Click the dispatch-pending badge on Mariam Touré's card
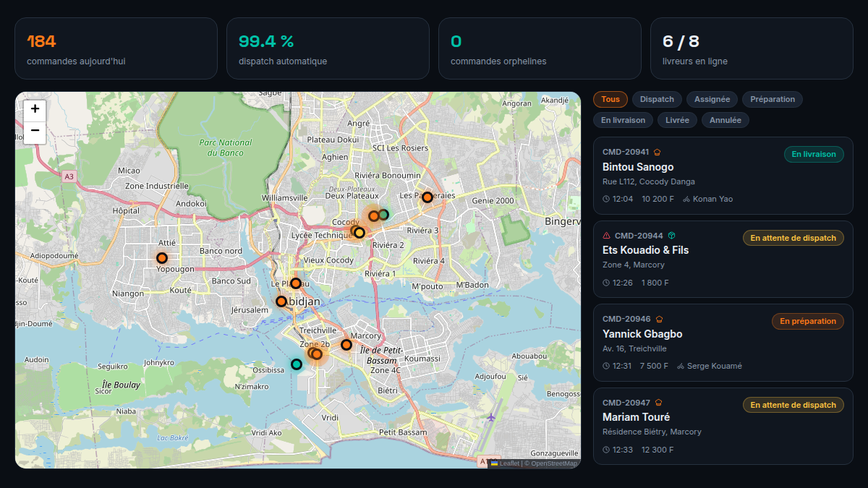868x488 pixels. [x=793, y=405]
